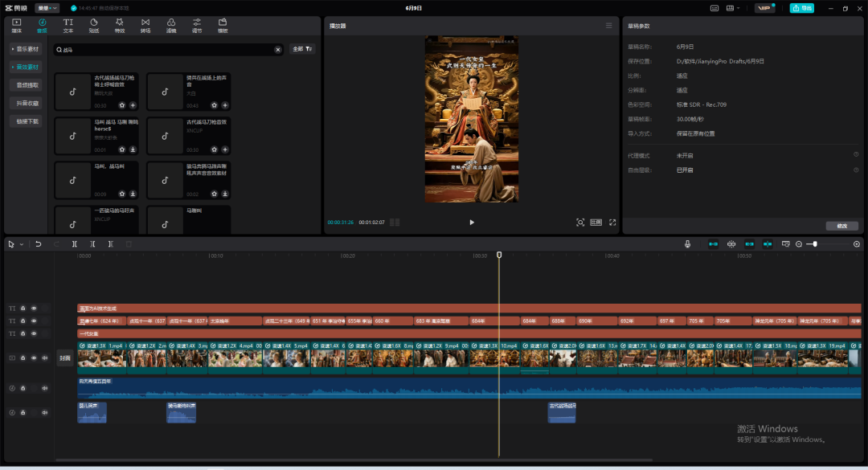Expand the 音乐素材 music category
The width and height of the screenshot is (868, 470).
(x=26, y=49)
